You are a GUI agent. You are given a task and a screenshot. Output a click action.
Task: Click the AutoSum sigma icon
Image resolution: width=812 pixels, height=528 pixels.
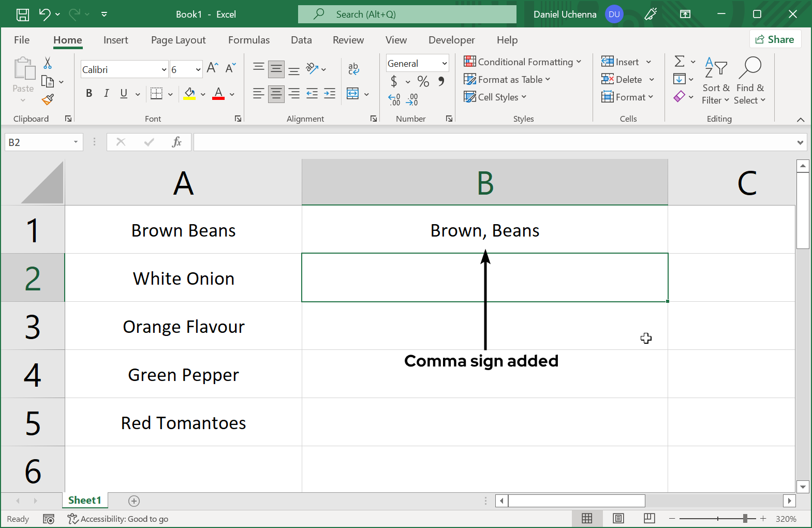[680, 62]
